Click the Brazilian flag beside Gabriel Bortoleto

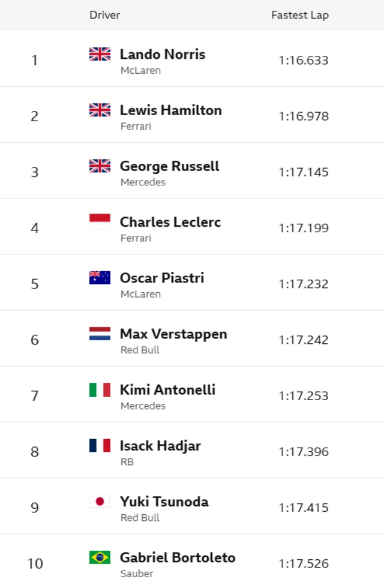[x=100, y=557]
